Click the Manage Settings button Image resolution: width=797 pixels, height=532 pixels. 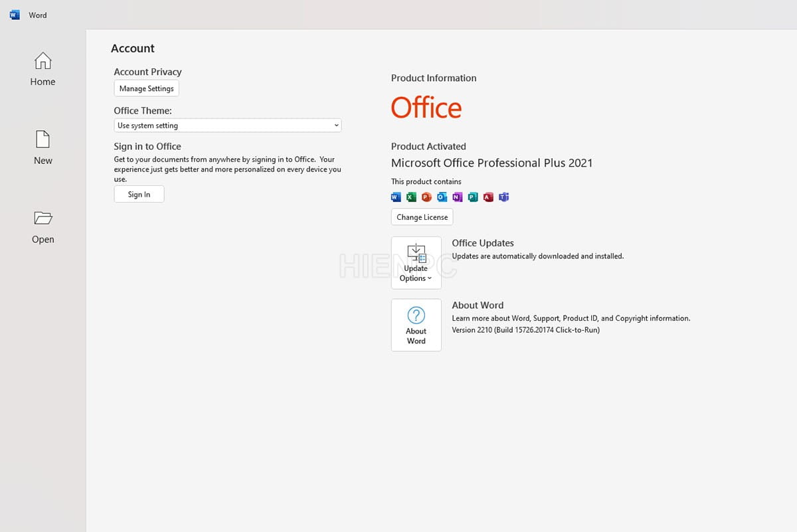147,88
